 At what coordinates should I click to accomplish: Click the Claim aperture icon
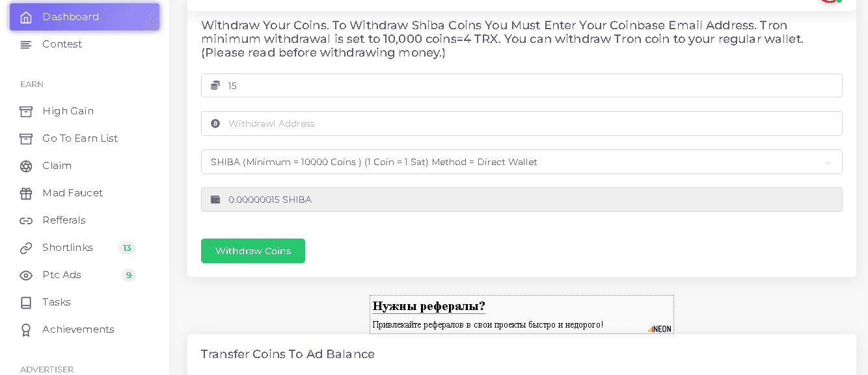click(26, 166)
